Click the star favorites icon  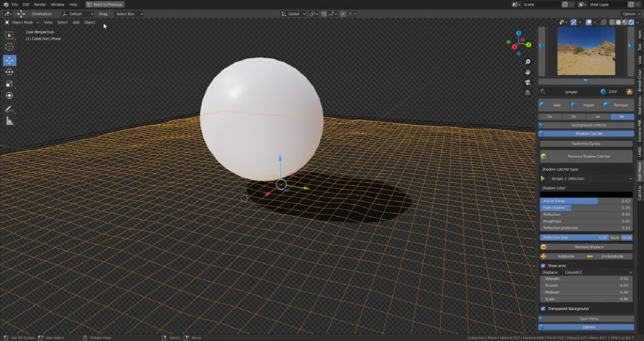pyautogui.click(x=629, y=92)
